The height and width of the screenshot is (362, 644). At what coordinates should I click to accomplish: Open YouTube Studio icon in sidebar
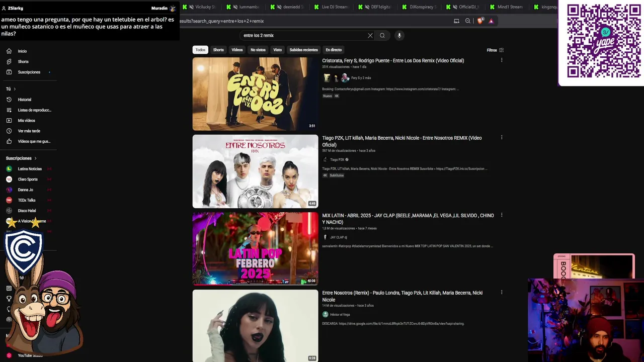click(9, 355)
